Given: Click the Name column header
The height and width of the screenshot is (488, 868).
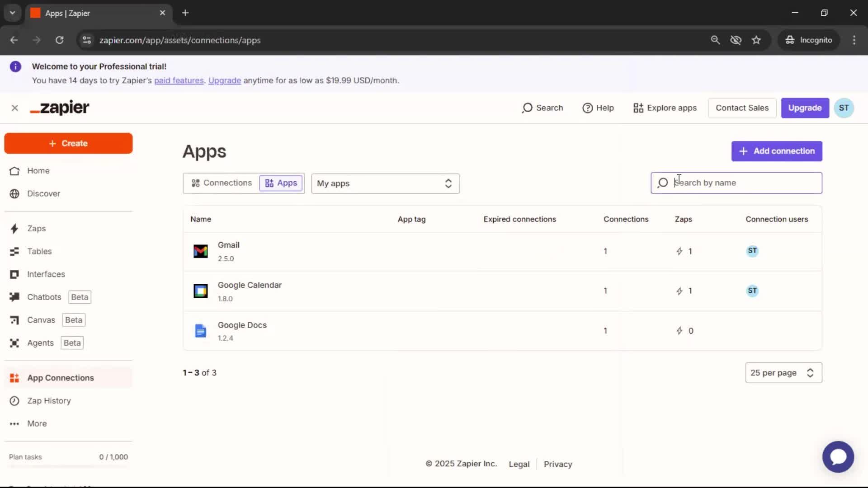Looking at the screenshot, I should [x=201, y=219].
